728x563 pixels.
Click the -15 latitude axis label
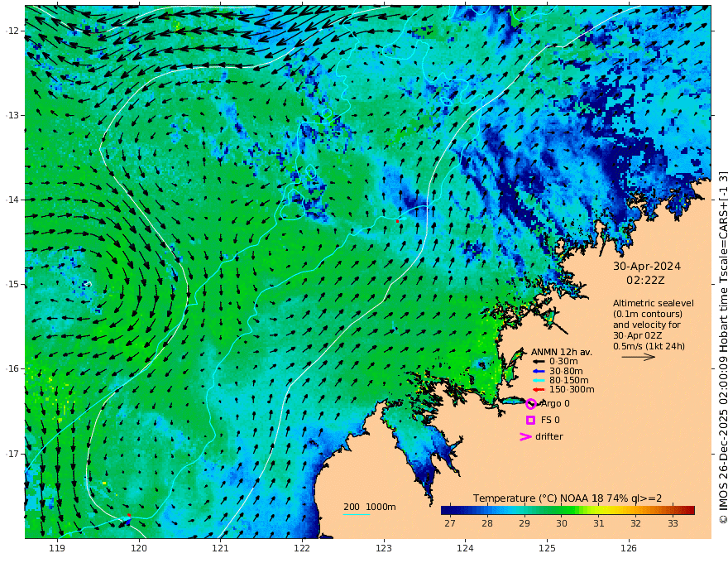click(12, 284)
